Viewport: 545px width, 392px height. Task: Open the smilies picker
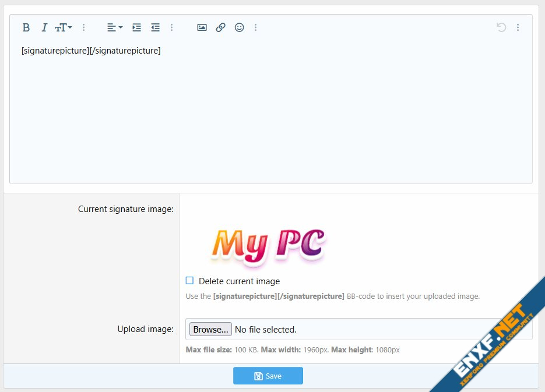pos(239,27)
